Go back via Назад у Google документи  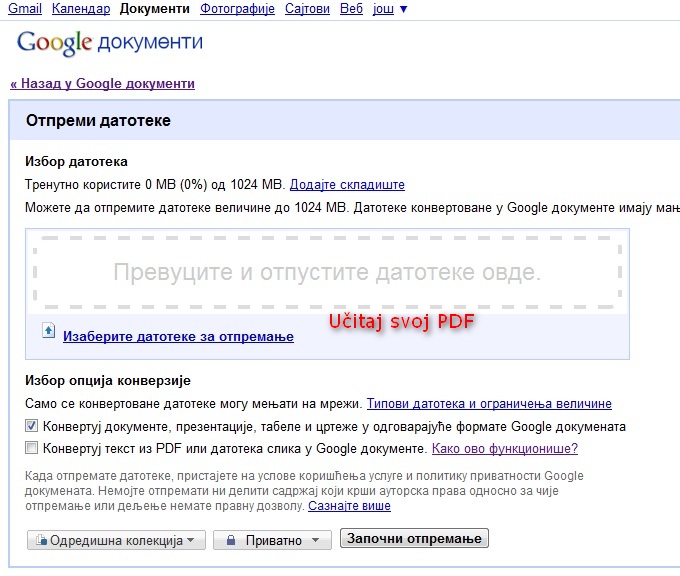click(x=102, y=83)
